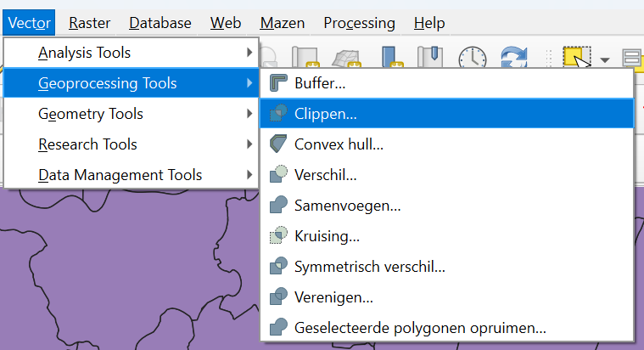This screenshot has height=350, width=644.
Task: Expand the Geometry Tools submenu
Action: click(x=132, y=114)
